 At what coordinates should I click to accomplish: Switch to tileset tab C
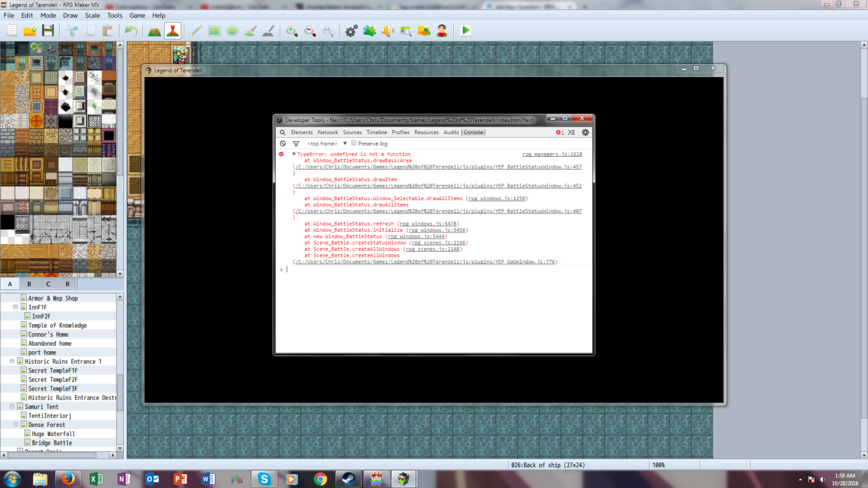(48, 284)
